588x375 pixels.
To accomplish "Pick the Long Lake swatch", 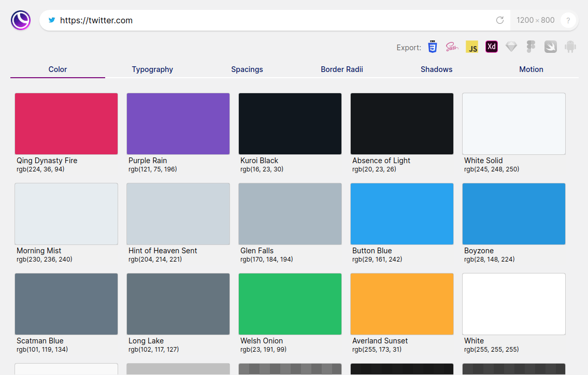I will point(178,304).
